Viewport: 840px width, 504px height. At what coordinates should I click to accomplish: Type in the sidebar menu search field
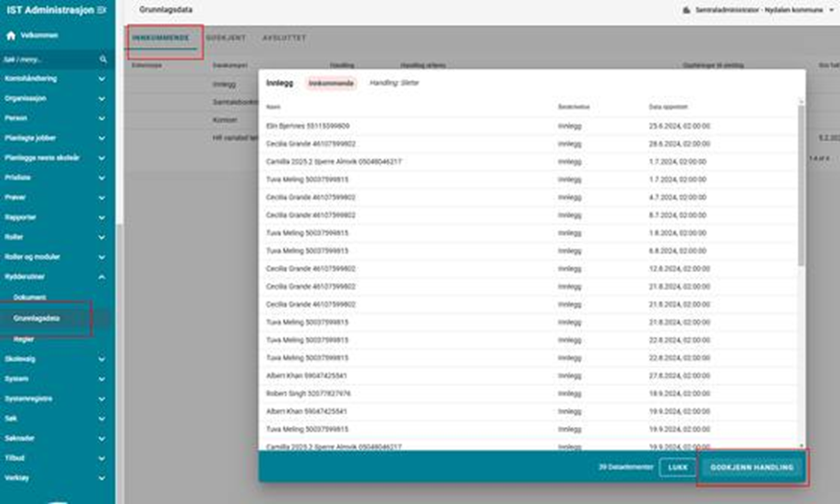point(48,60)
